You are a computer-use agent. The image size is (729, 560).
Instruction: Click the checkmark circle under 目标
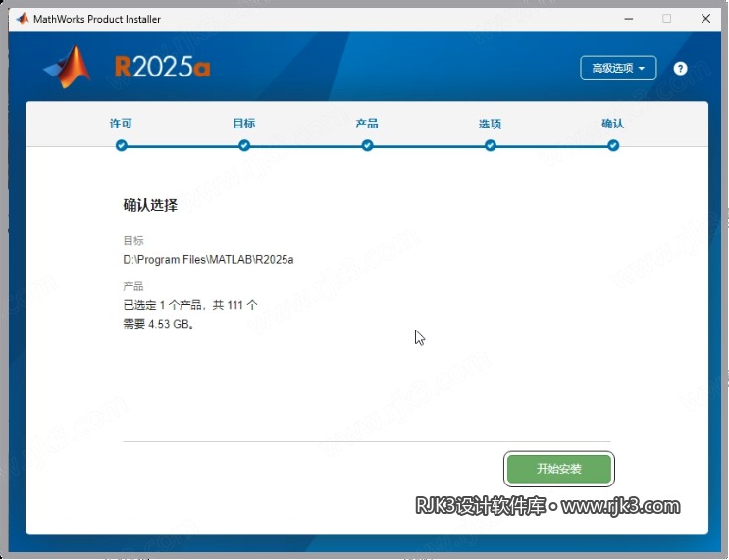[x=244, y=146]
